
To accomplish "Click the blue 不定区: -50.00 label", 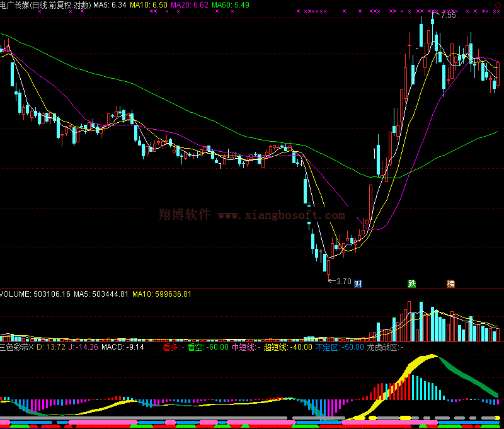I will click(x=340, y=347).
